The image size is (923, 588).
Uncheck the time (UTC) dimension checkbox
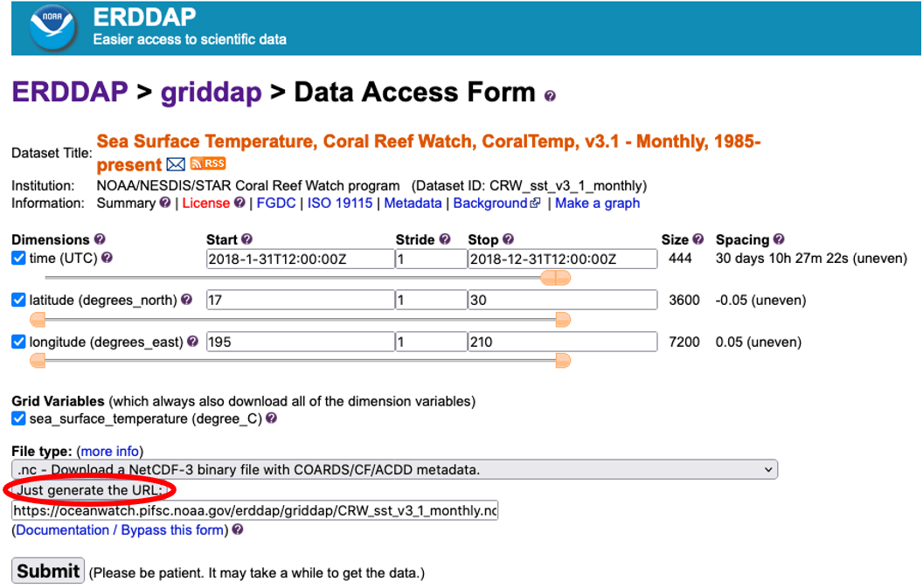(x=18, y=258)
